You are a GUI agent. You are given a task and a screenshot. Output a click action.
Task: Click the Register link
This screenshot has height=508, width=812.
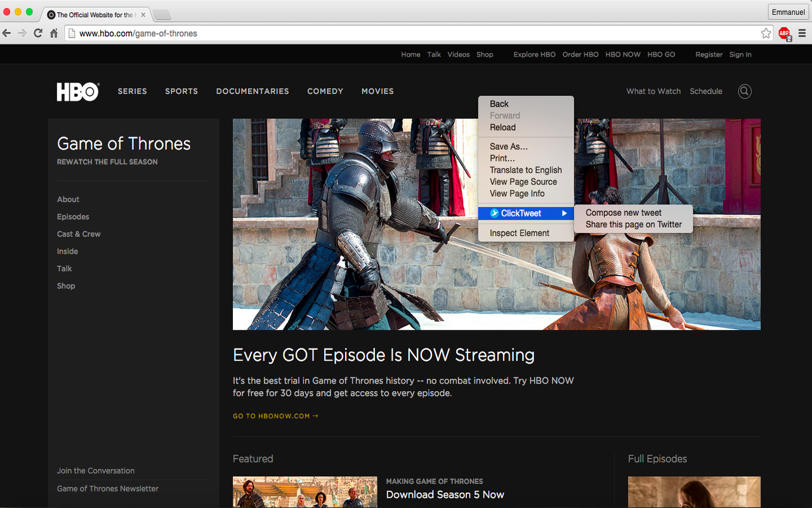click(x=709, y=55)
